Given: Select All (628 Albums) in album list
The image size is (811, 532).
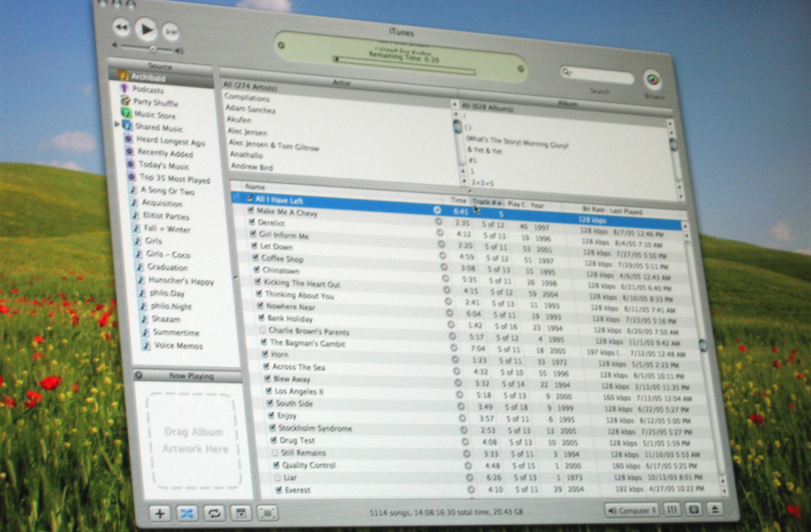Looking at the screenshot, I should 487,107.
